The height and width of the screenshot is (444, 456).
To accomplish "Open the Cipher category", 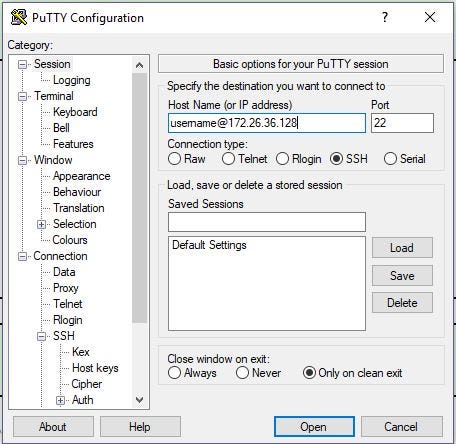I will [x=87, y=384].
